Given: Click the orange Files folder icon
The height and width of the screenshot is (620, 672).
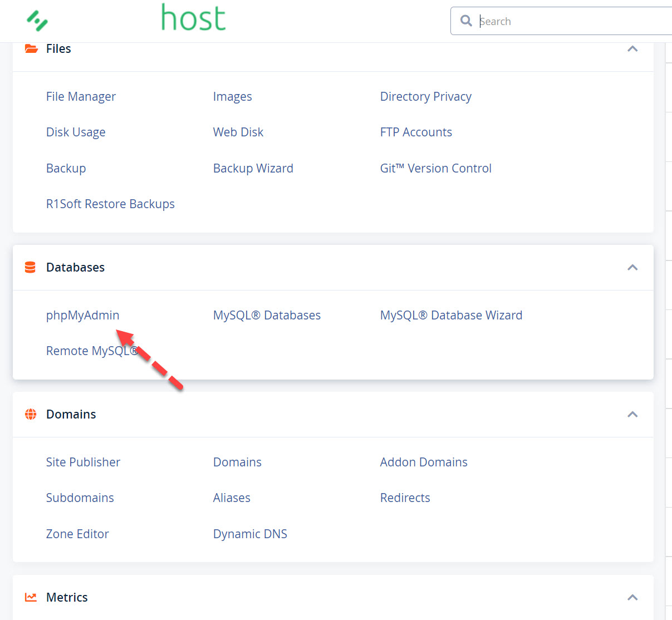Looking at the screenshot, I should (x=31, y=48).
